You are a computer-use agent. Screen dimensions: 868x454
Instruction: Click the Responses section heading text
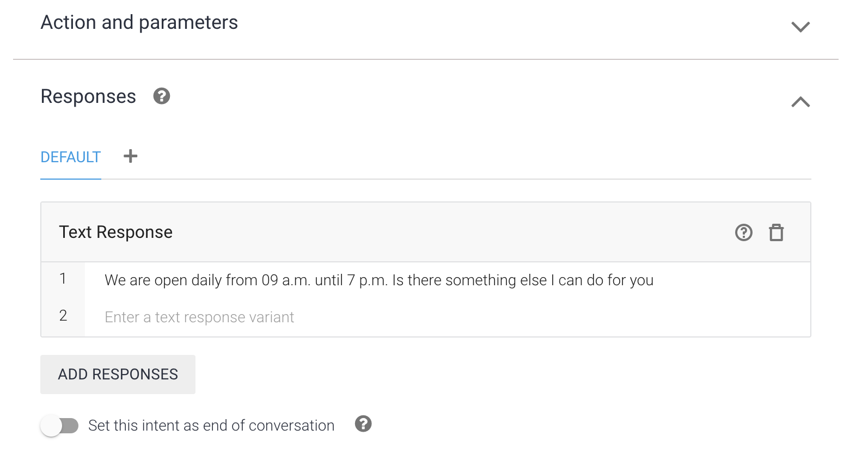pos(88,97)
